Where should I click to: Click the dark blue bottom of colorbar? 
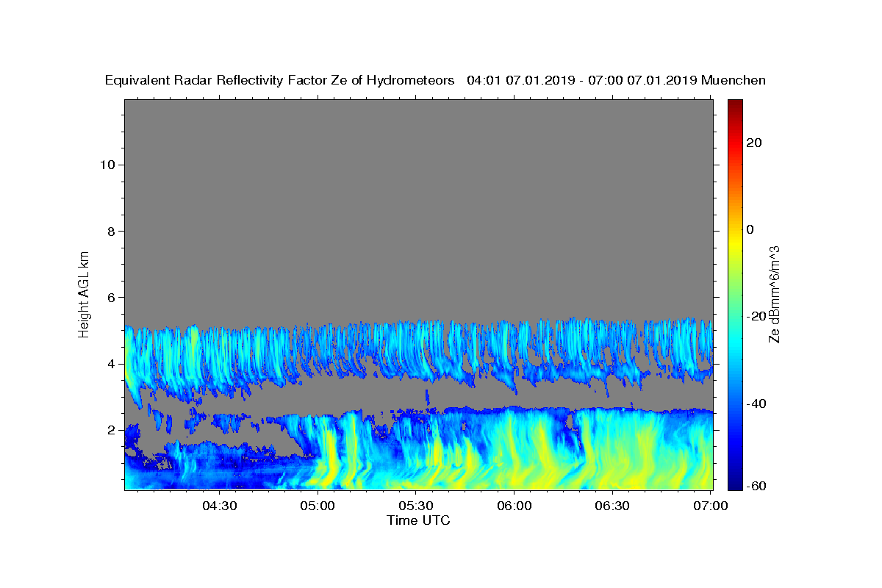736,484
